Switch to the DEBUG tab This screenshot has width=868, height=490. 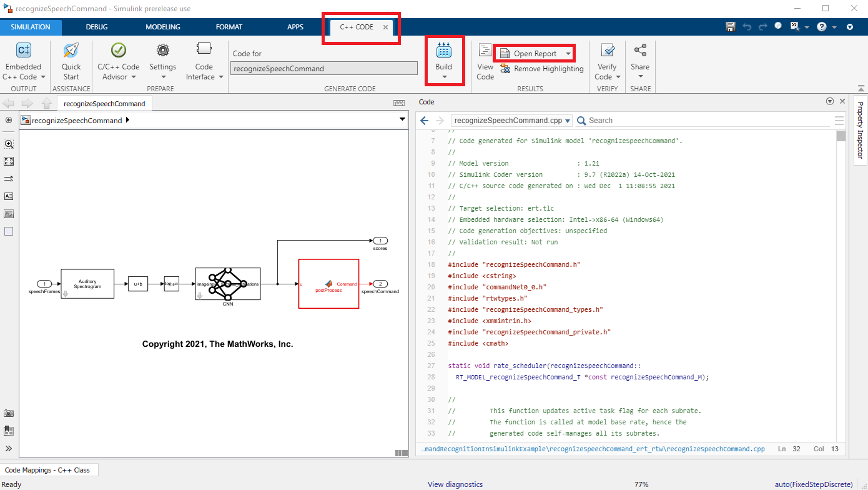tap(97, 27)
